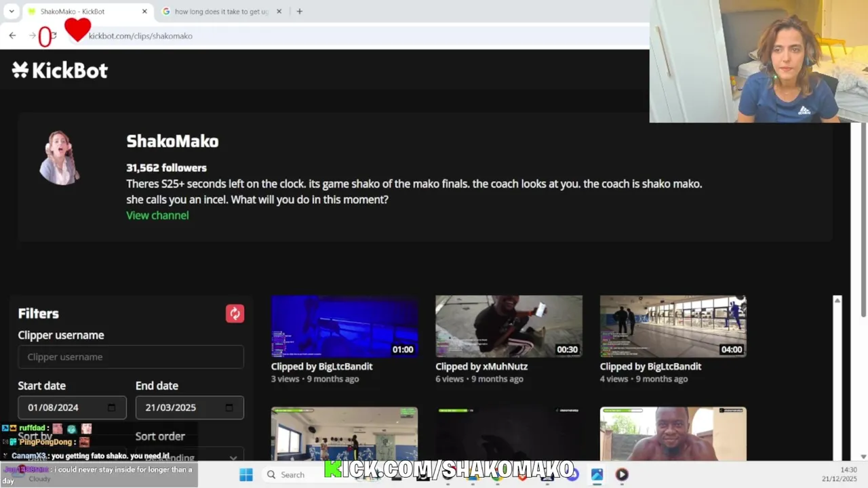Click the End date field 21/03/2025

pos(189,407)
